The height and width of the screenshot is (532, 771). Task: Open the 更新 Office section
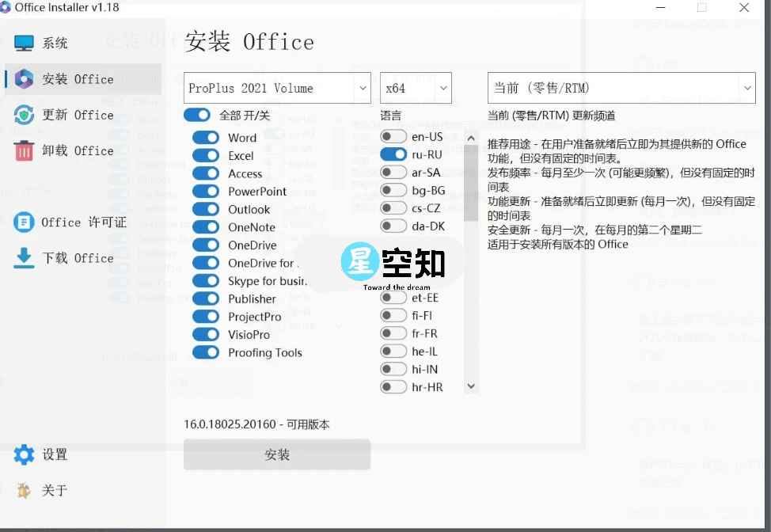(24, 115)
